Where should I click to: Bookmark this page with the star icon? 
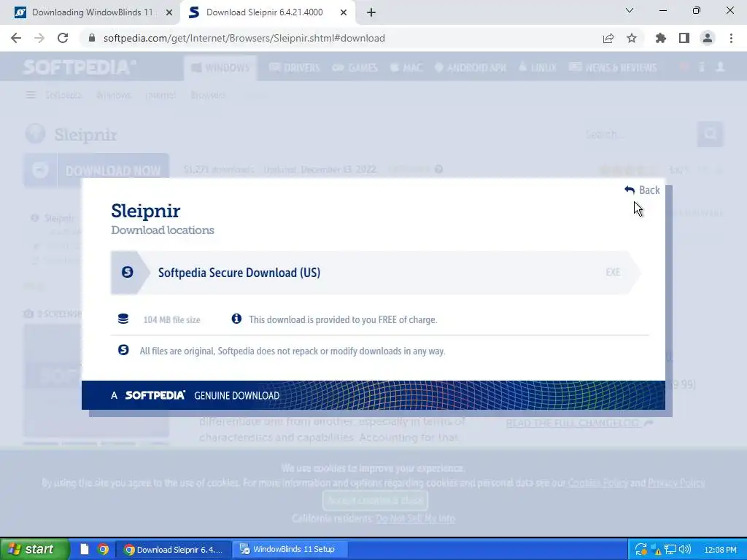632,38
